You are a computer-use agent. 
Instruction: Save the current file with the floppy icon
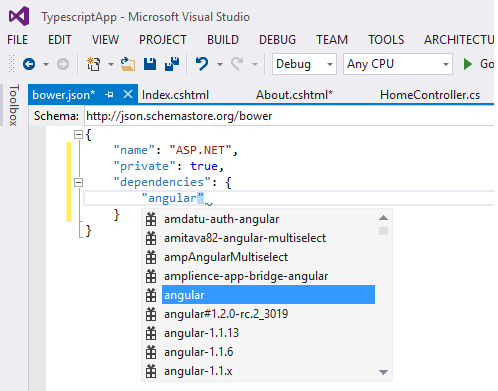pyautogui.click(x=150, y=64)
